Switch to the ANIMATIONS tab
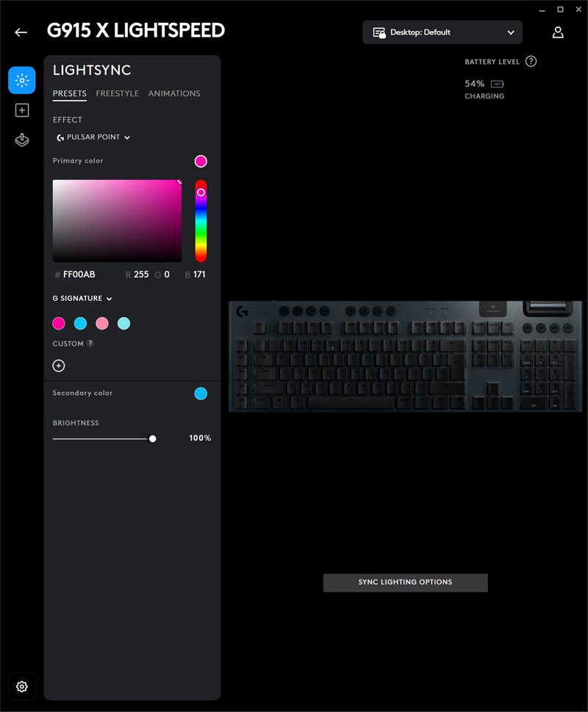 pos(174,93)
